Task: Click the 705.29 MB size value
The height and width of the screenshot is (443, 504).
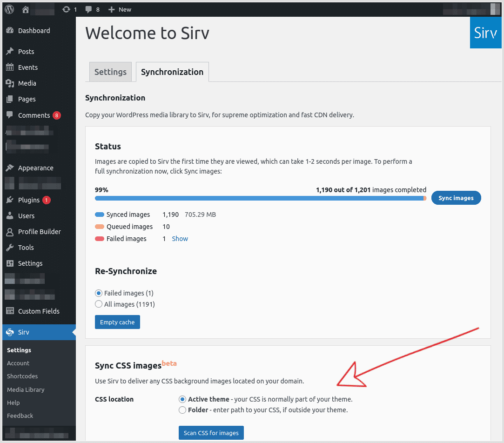Action: [200, 215]
